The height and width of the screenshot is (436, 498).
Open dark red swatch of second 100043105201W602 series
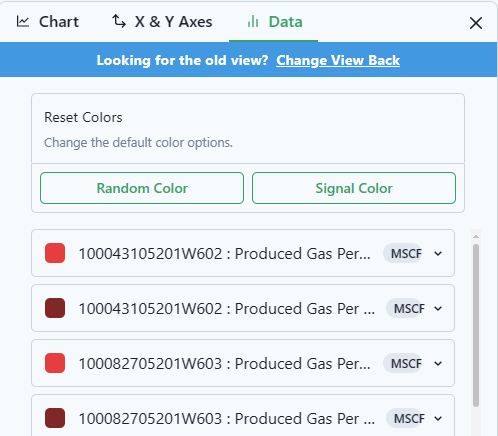coord(55,308)
